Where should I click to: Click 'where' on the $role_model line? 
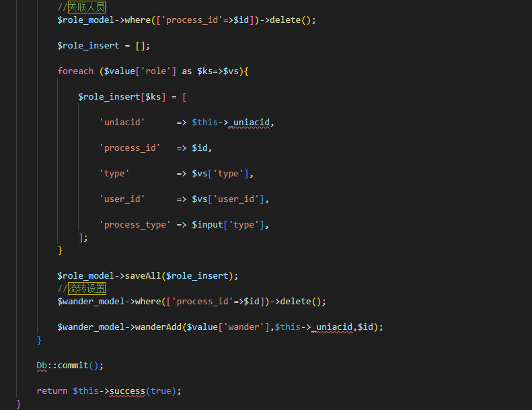pyautogui.click(x=138, y=20)
